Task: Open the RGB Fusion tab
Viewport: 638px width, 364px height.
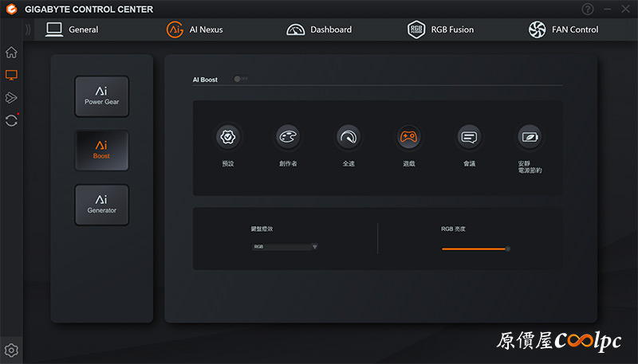Action: (x=441, y=29)
